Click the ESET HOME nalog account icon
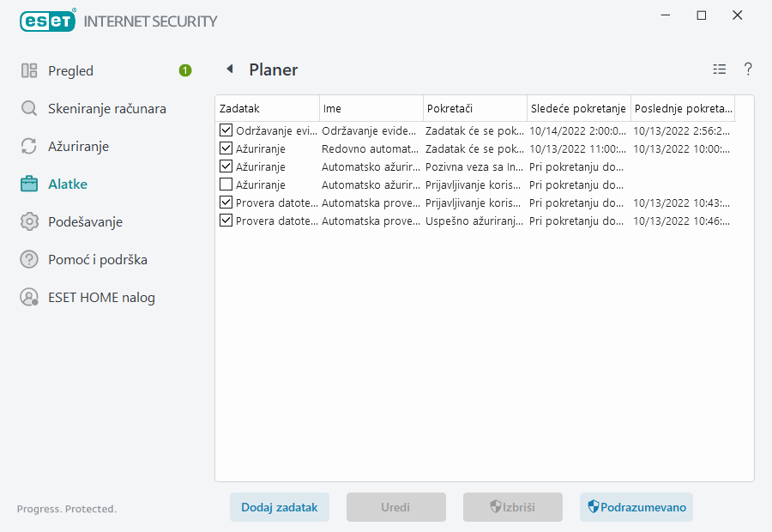 pos(29,297)
